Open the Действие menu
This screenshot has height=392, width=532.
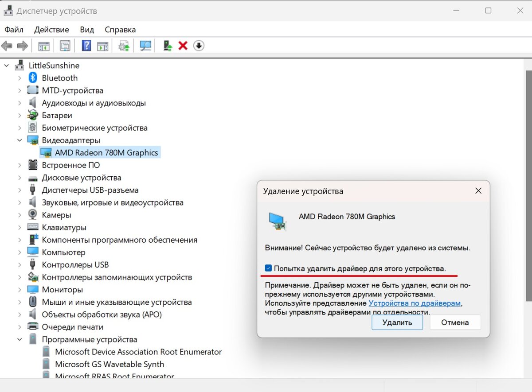tap(51, 30)
